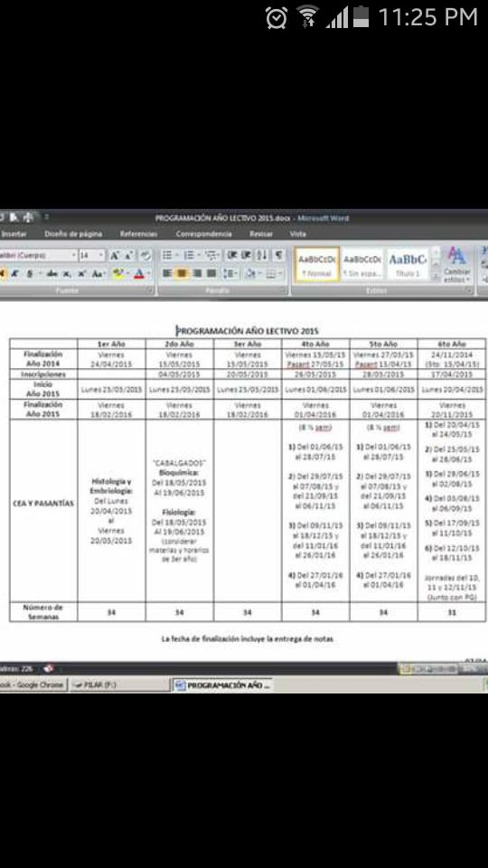Viewport: 488px width, 868px height.
Task: Apply the Normal style
Action: (x=317, y=265)
